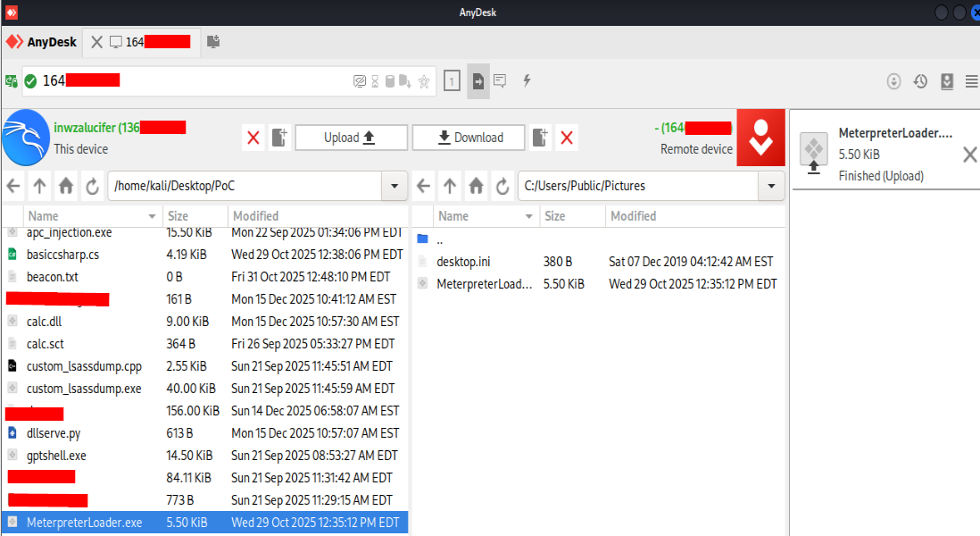Select MeterpreterLoad... file in remote list

[x=599, y=284]
